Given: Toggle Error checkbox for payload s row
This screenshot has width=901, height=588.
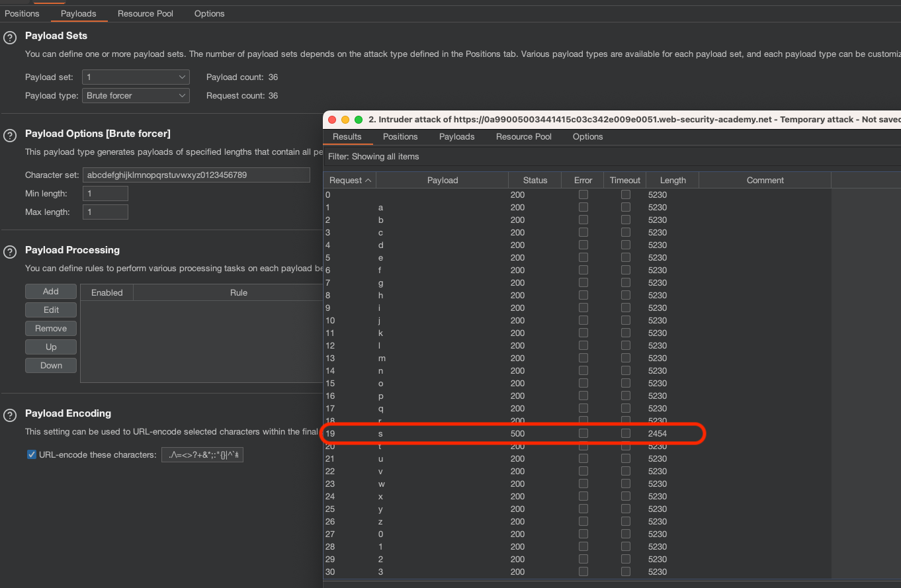Looking at the screenshot, I should (583, 433).
